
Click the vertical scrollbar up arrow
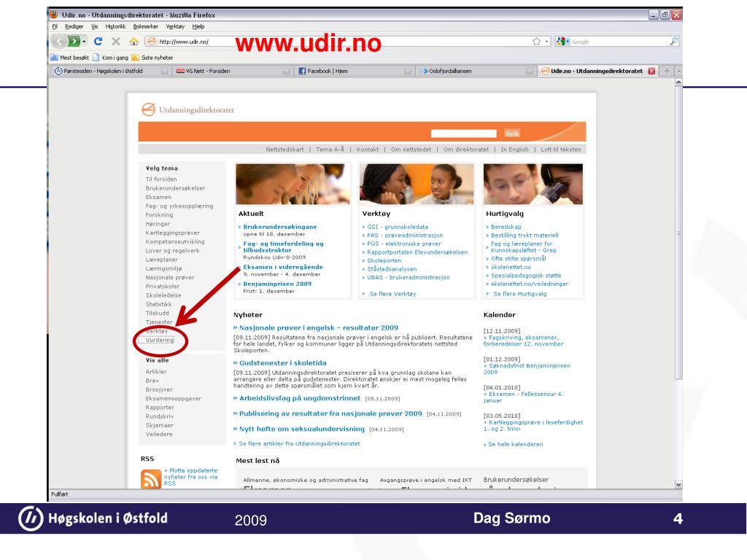click(678, 82)
